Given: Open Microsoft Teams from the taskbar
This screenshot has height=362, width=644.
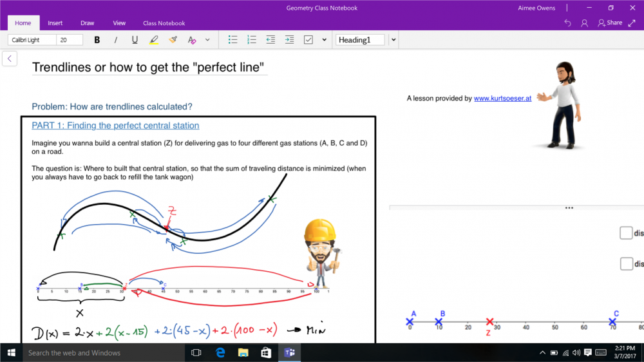Looking at the screenshot, I should [x=290, y=352].
